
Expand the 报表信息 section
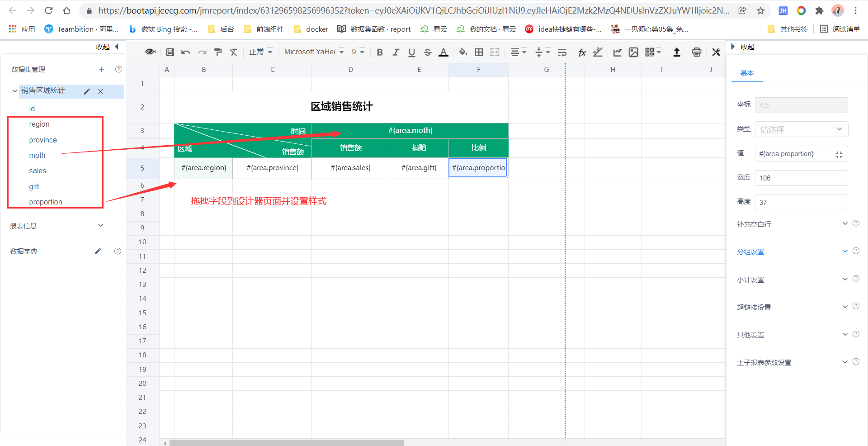(x=101, y=225)
